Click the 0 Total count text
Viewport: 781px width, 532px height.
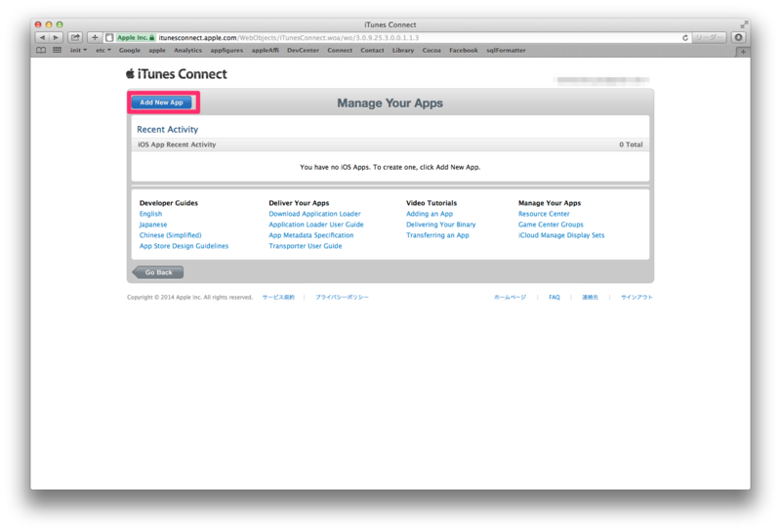pyautogui.click(x=631, y=144)
